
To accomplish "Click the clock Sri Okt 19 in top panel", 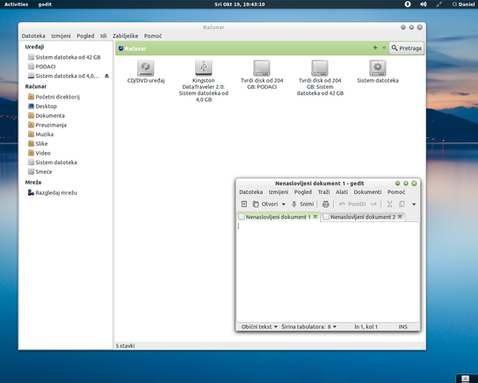I will point(240,4).
